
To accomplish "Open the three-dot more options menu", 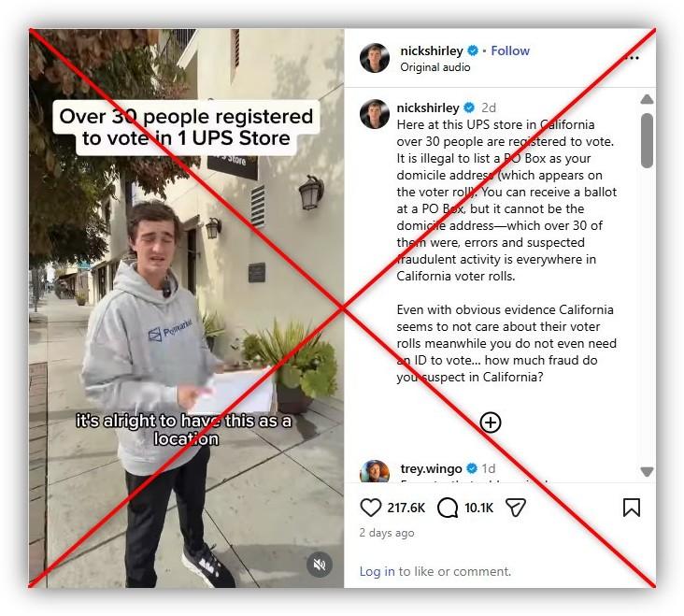I will click(x=632, y=58).
